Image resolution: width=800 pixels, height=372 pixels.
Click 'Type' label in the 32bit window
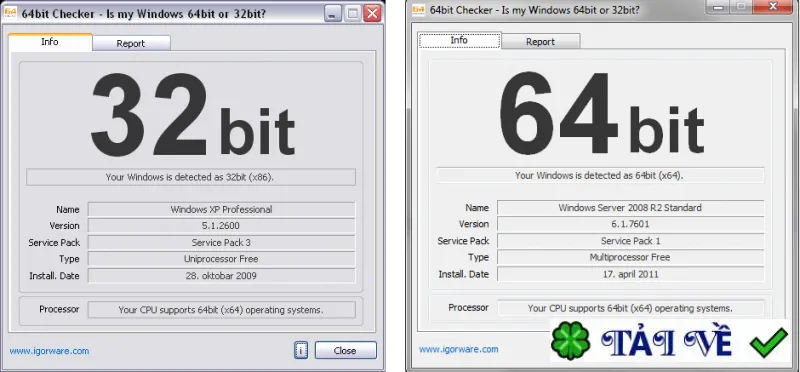pyautogui.click(x=69, y=259)
